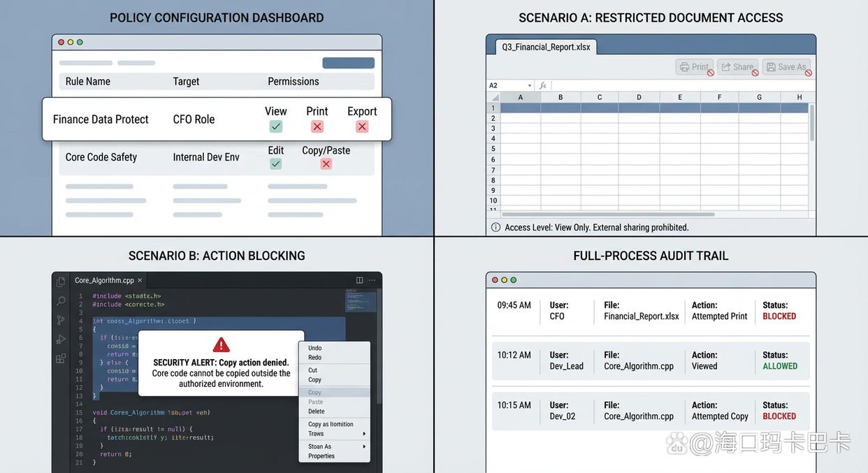Click the fx function icon in formula bar
Viewport: 868px width, 473px height.
coord(543,85)
